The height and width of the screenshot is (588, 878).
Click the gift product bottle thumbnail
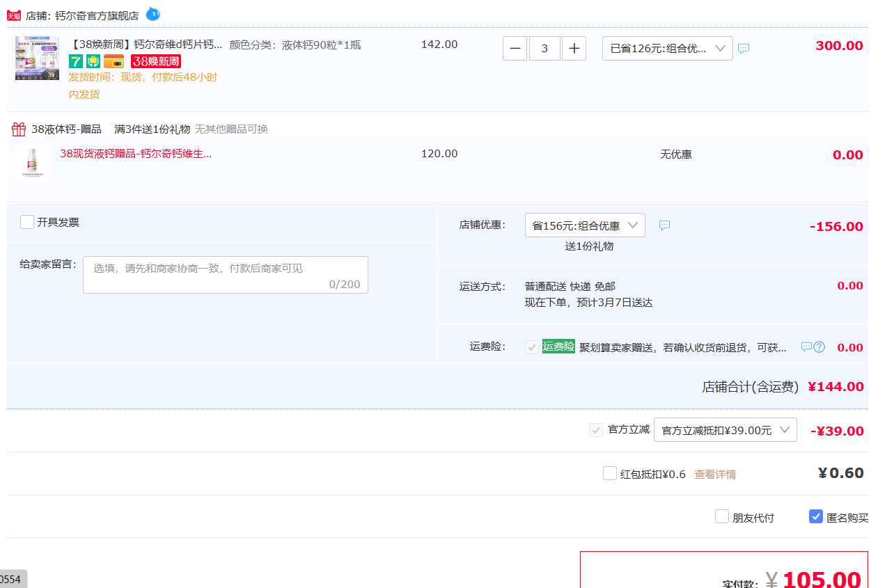[x=32, y=164]
